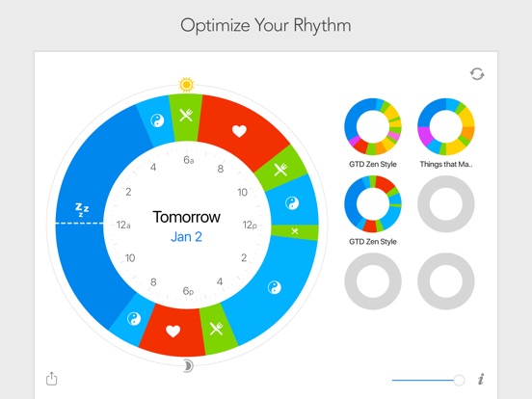Image resolution: width=532 pixels, height=399 pixels.
Task: Select the sun sunrise marker atop dial
Action: coord(186,85)
